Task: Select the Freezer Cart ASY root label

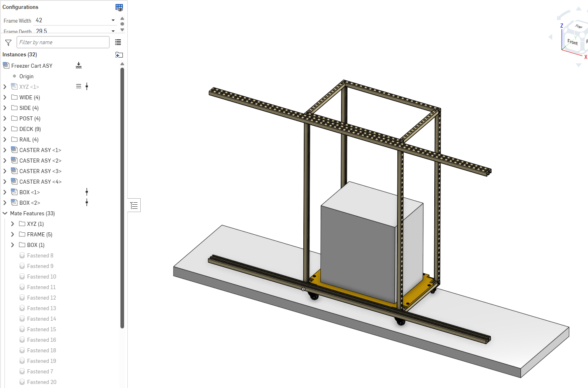Action: click(32, 66)
